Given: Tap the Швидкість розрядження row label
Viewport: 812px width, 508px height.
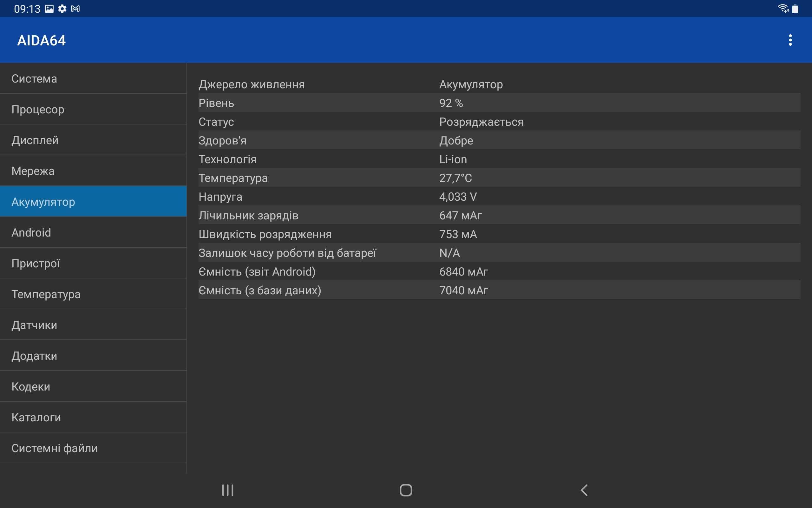Looking at the screenshot, I should 265,235.
